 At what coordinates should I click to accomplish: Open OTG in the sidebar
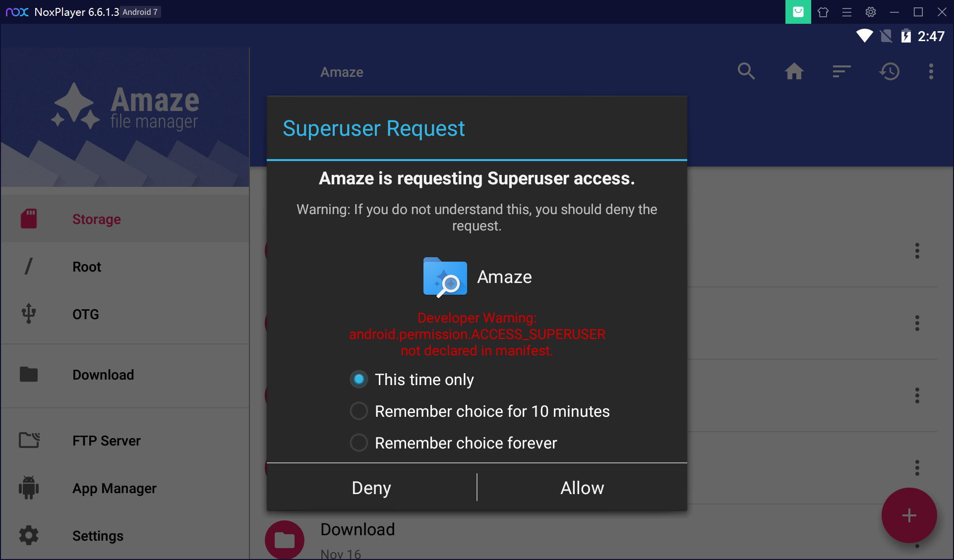(125, 314)
